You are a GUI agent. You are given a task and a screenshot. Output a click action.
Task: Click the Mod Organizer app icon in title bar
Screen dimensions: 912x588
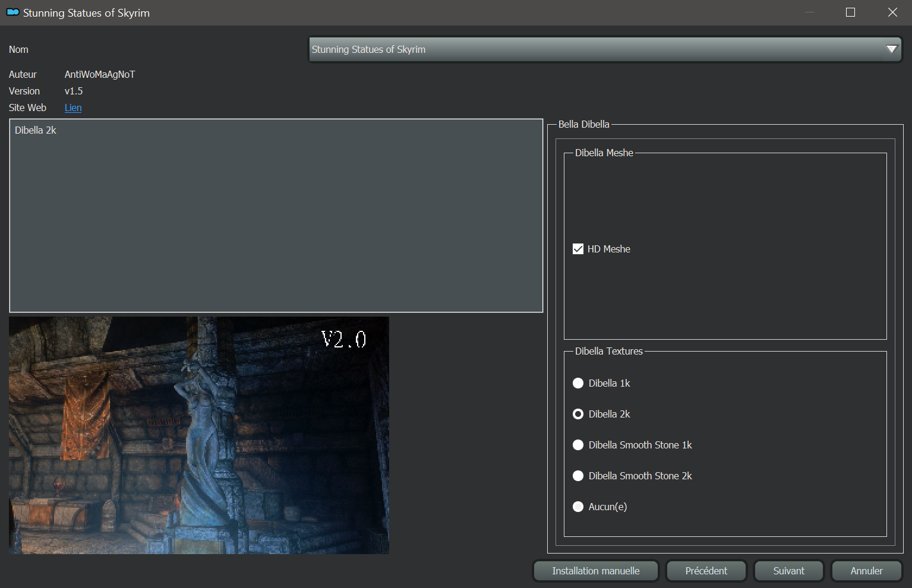pos(12,12)
